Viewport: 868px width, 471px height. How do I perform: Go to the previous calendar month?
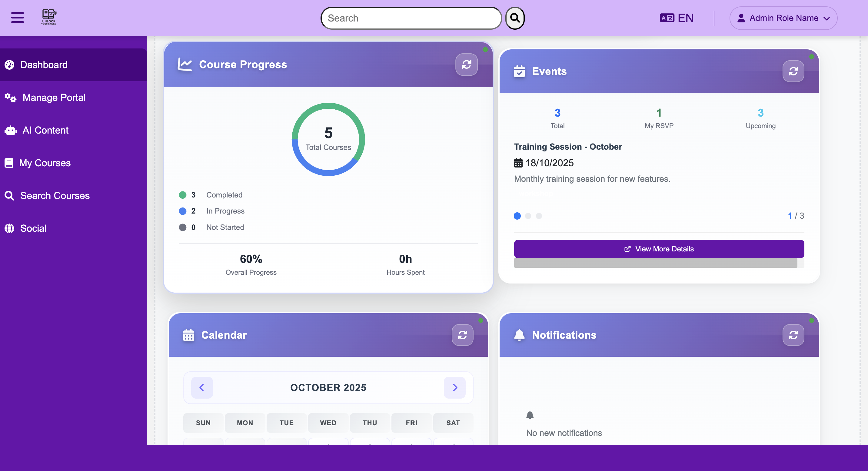tap(202, 388)
